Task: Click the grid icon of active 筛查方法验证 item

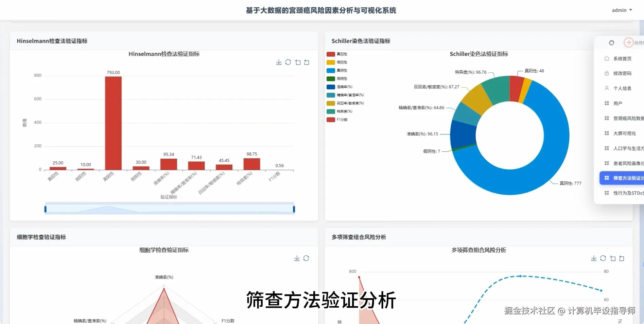Action: 607,178
